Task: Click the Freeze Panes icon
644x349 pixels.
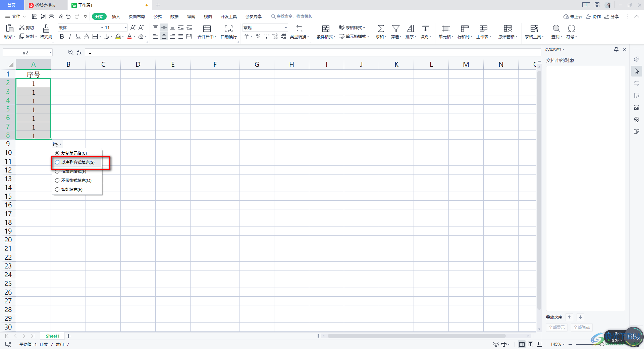Action: (x=508, y=29)
